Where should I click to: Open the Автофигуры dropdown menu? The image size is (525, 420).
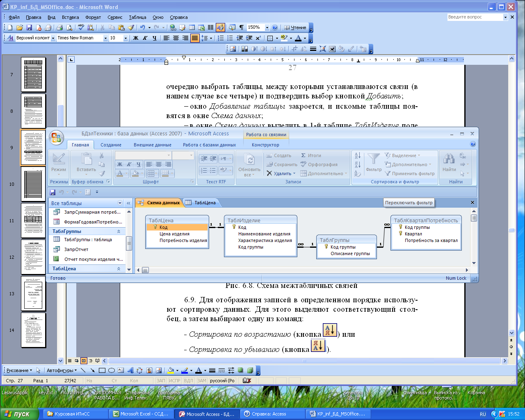pyautogui.click(x=62, y=370)
